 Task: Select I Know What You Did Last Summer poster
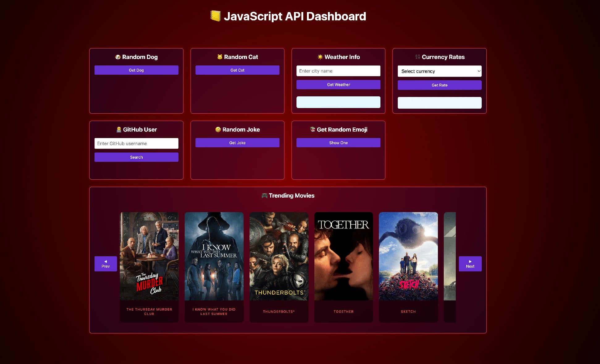pos(214,256)
